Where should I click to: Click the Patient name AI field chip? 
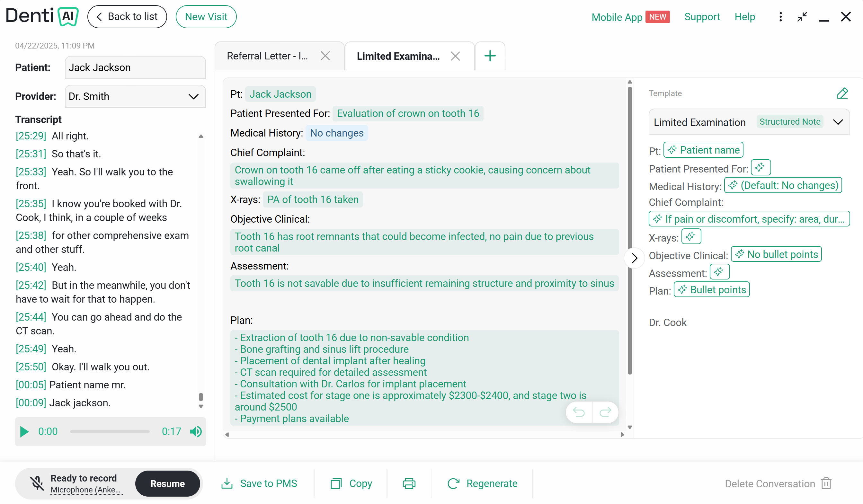click(703, 150)
